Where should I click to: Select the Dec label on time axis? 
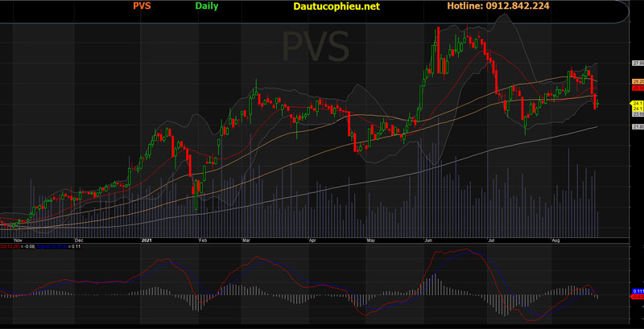click(79, 241)
